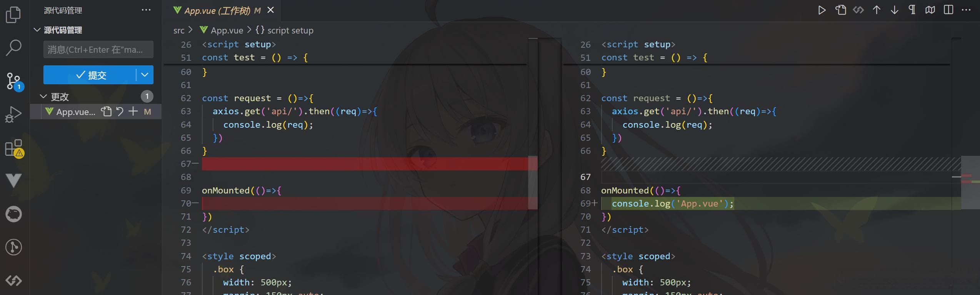Image resolution: width=980 pixels, height=295 pixels.
Task: Click the left diff pane scrollbar thumb
Action: pos(533,182)
